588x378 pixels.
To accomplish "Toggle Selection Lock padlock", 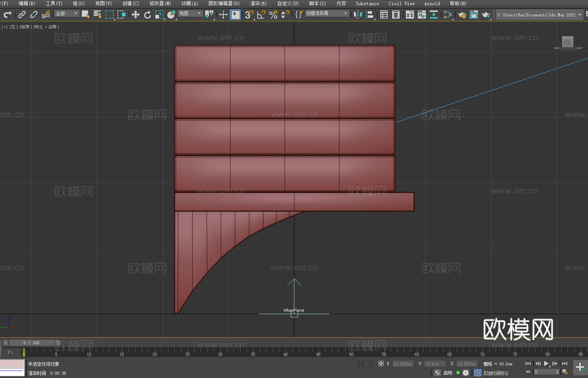I will click(x=371, y=364).
